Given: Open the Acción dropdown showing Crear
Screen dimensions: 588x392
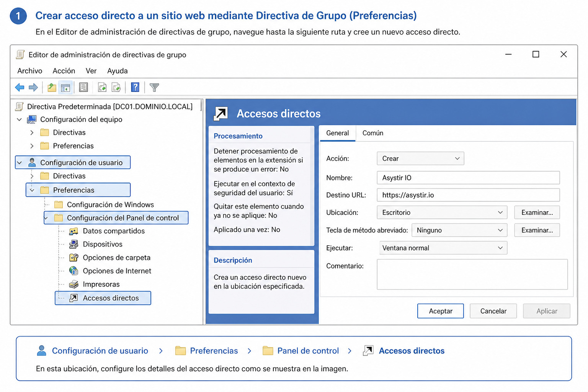Looking at the screenshot, I should [x=420, y=158].
